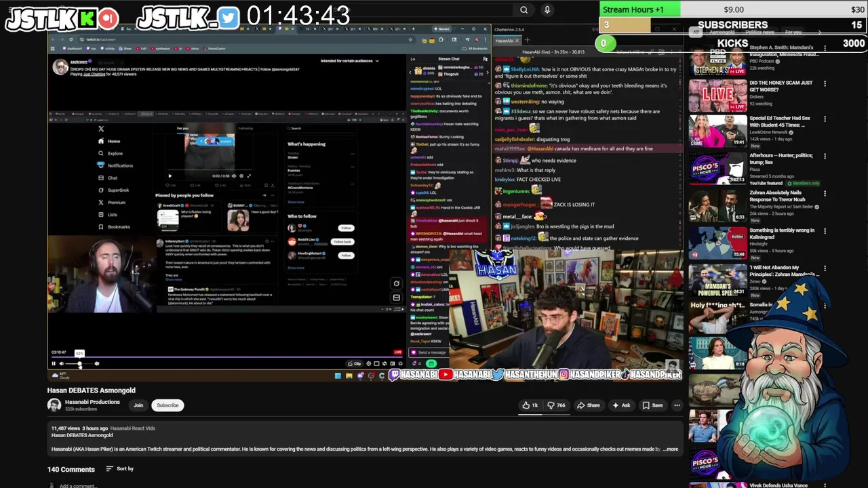Dislike the video showing 766

coord(557,405)
